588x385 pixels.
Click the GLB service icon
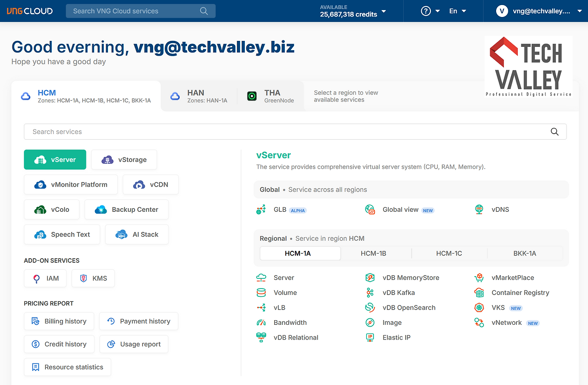click(261, 210)
